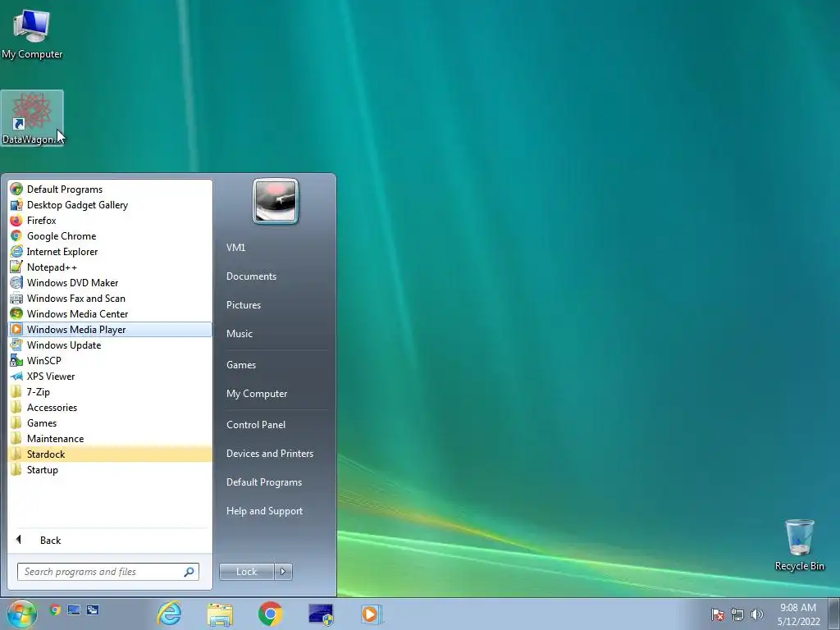Open Devices and Printers
The height and width of the screenshot is (630, 840).
click(x=269, y=454)
